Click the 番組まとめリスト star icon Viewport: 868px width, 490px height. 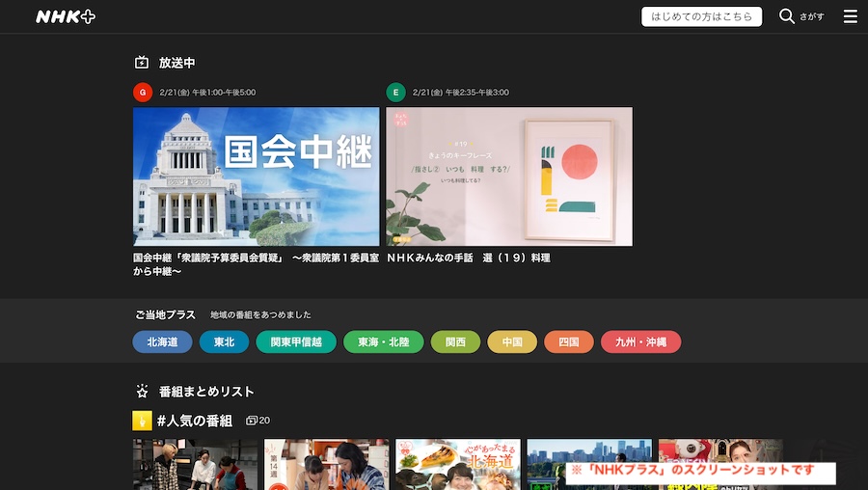[143, 392]
